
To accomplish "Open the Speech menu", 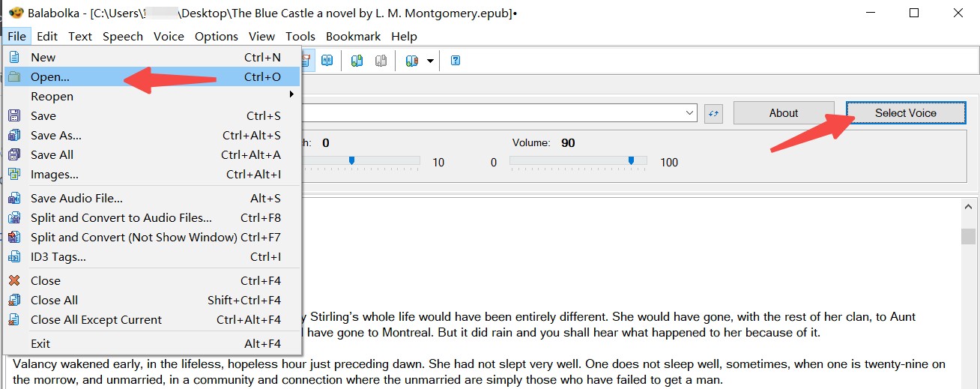I will tap(123, 36).
